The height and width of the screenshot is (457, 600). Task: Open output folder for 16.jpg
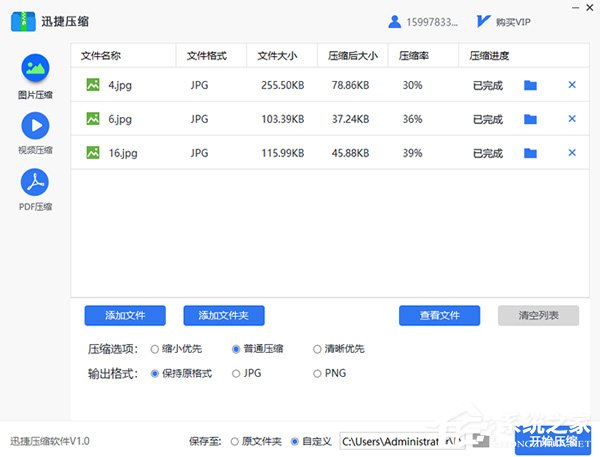pos(530,153)
